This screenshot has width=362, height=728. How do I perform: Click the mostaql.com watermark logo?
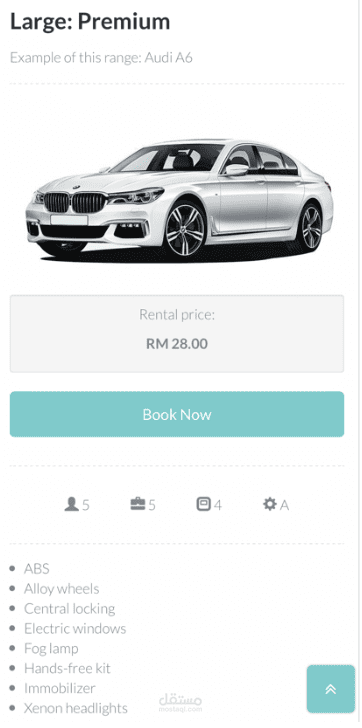(x=181, y=703)
